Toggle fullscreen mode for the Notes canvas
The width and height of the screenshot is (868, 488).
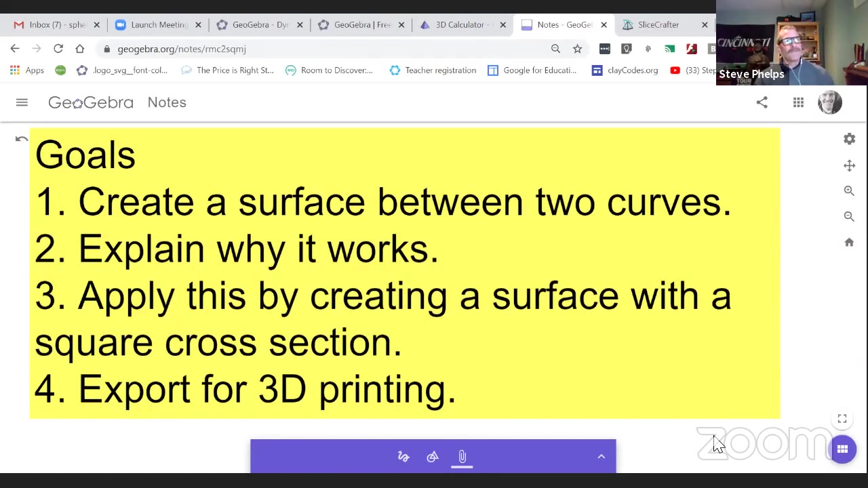point(842,418)
